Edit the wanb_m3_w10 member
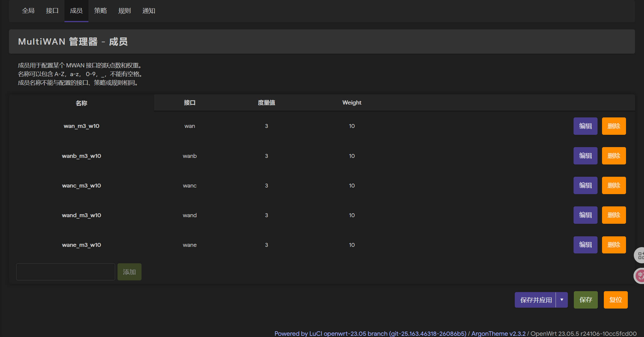Image resolution: width=644 pixels, height=337 pixels. point(585,156)
